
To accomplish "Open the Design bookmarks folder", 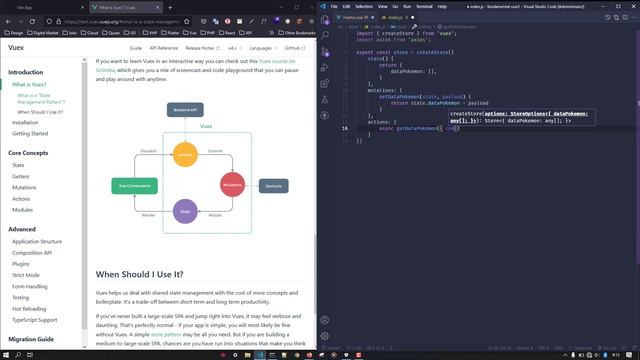I will [14, 33].
